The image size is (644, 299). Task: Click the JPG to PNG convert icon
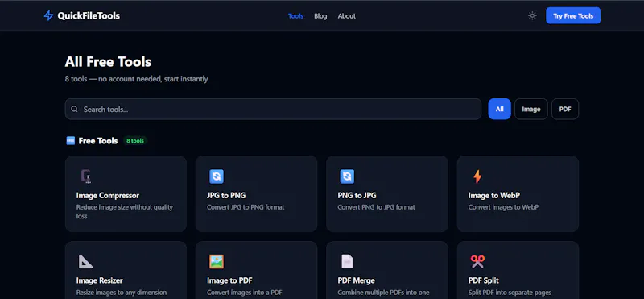tap(217, 176)
